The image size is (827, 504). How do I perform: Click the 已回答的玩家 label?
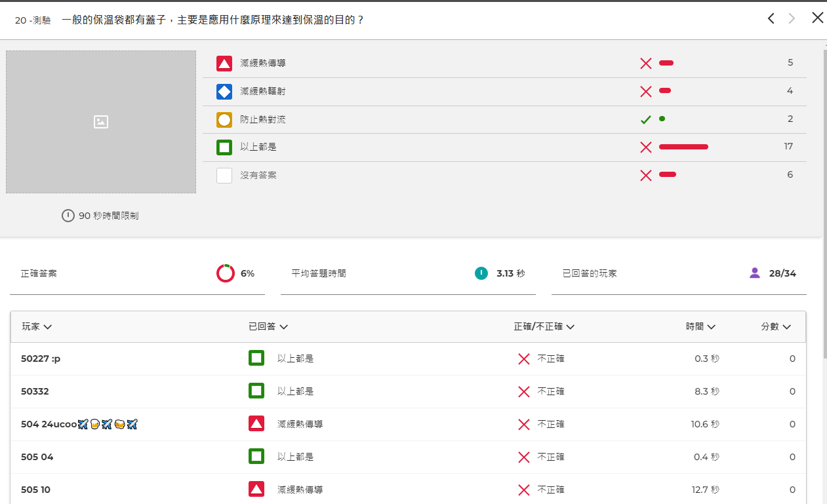tap(590, 273)
